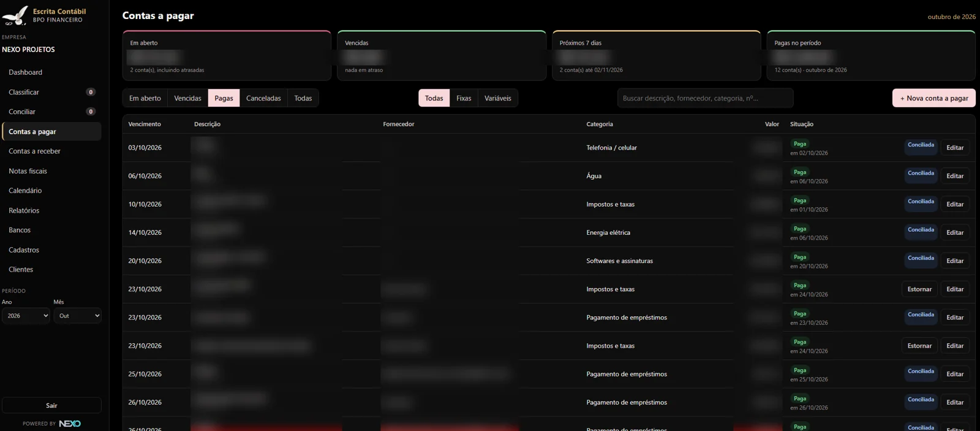Screen dimensions: 980x431
Task: Open Notas fiscais from the sidebar
Action: click(51, 171)
